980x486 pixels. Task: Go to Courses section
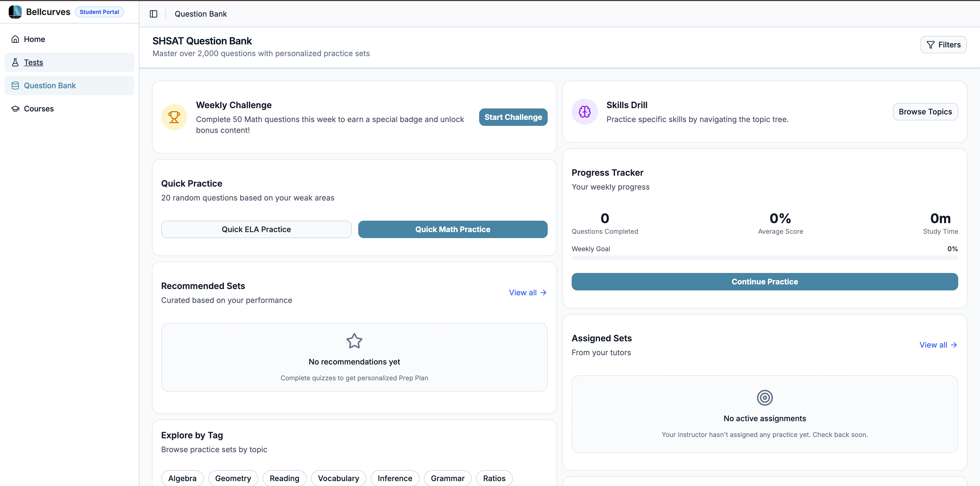click(69, 109)
